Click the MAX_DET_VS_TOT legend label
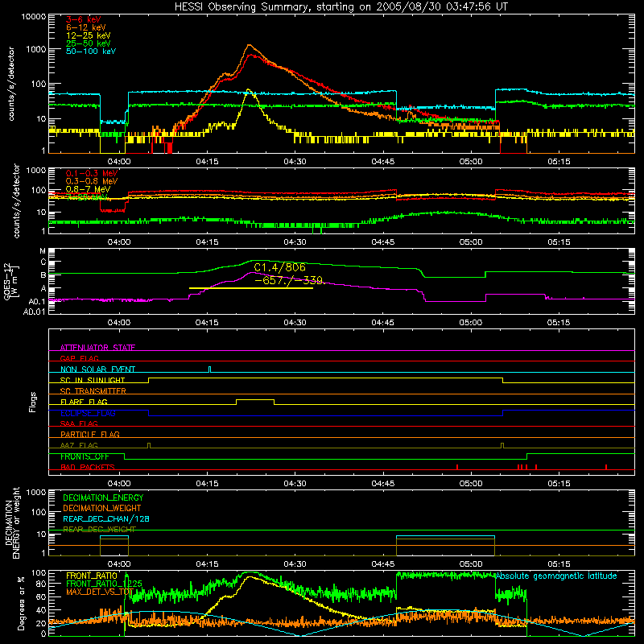Screen dimensions: 644x644 (x=100, y=592)
